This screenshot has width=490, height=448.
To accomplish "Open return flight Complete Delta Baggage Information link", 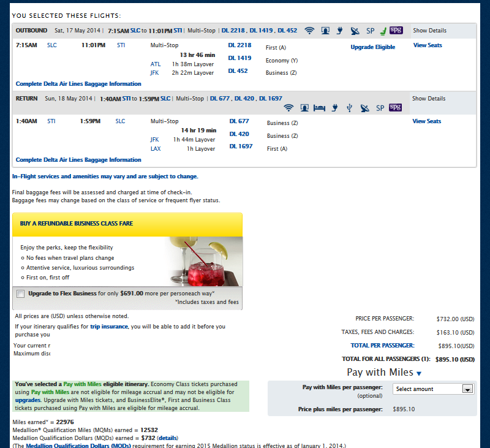I will coord(78,160).
